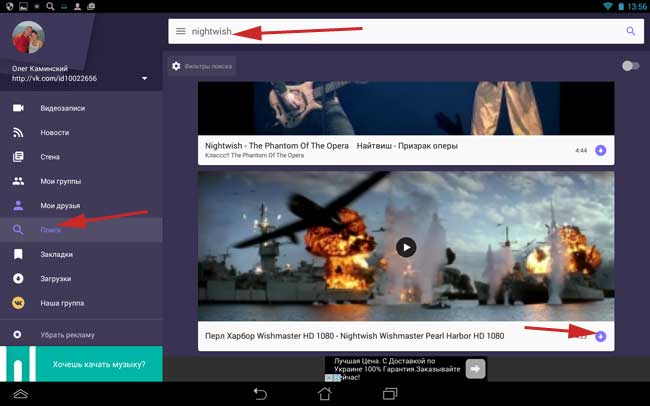
Task: Download the Phantom Of The Opera video
Action: (600, 150)
